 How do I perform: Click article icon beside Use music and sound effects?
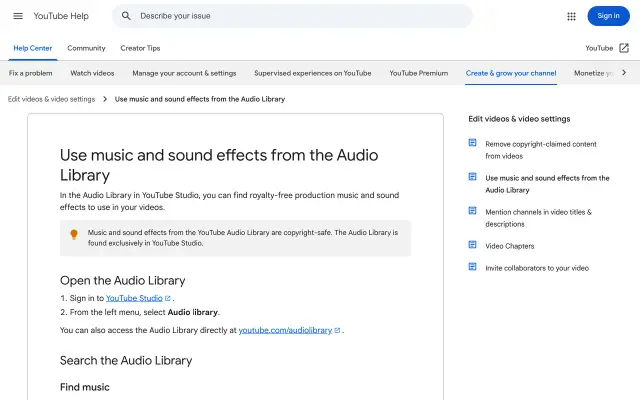[472, 177]
